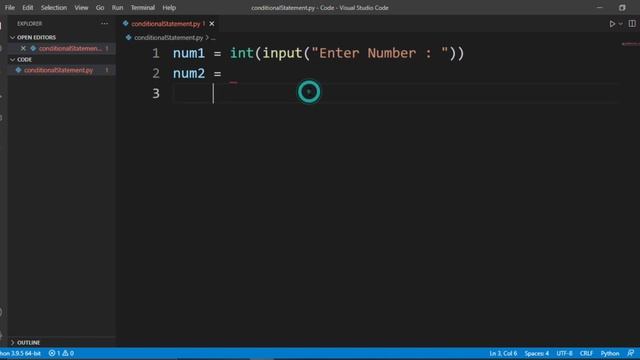
Task: Place cursor at end of num1 line
Action: (x=465, y=53)
